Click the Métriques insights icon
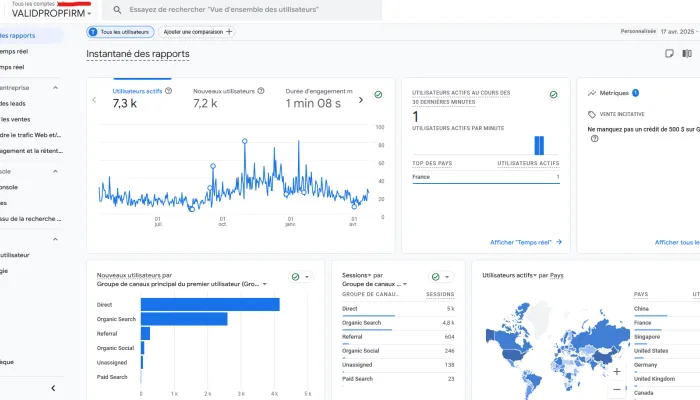The height and width of the screenshot is (400, 700). 592,93
